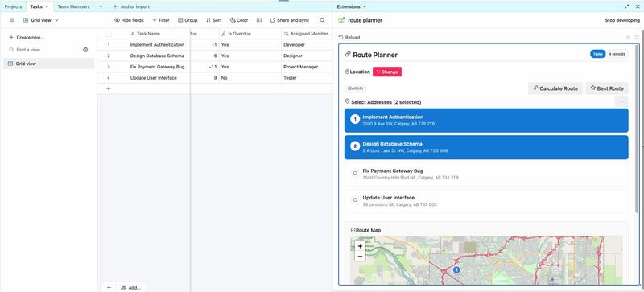
Task: Click the Hide fields toolbar item
Action: tap(129, 20)
